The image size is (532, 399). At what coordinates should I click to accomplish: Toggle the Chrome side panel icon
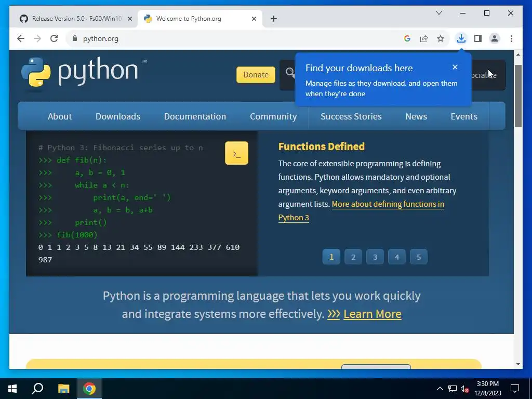(478, 38)
